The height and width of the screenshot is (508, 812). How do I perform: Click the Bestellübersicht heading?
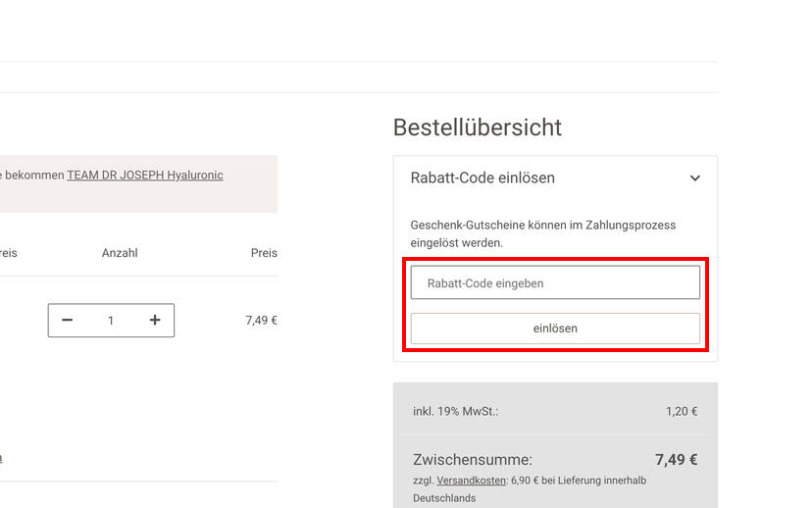(x=478, y=127)
